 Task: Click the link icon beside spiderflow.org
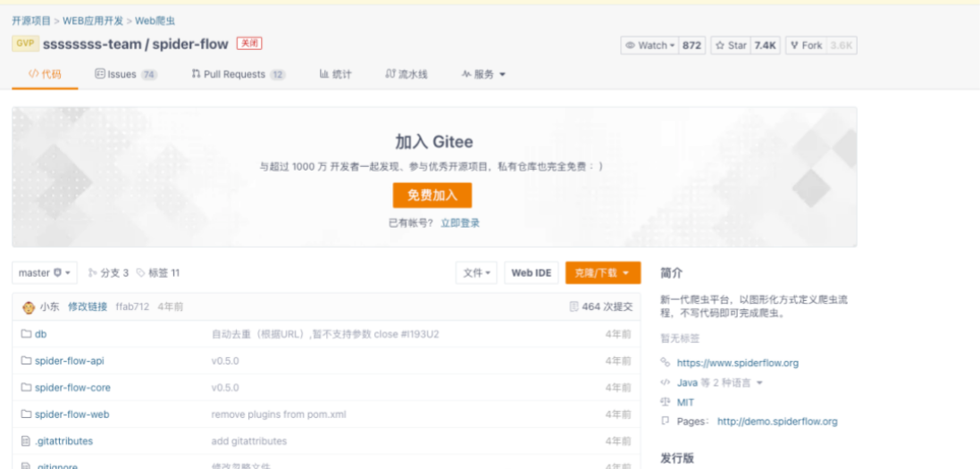tap(666, 363)
